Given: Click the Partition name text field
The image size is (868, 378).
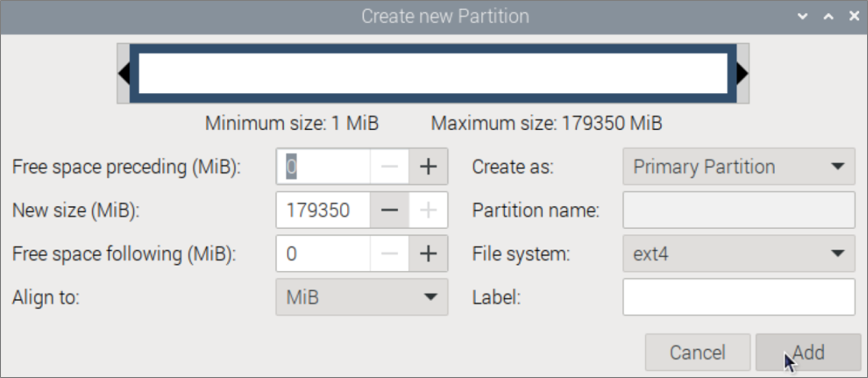Looking at the screenshot, I should [x=739, y=210].
